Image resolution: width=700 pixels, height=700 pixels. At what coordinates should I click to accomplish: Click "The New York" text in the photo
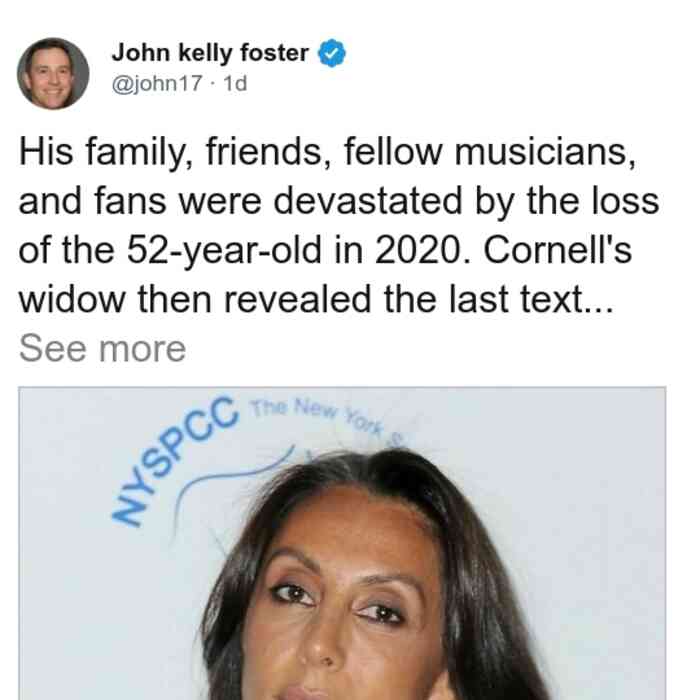pos(317,416)
